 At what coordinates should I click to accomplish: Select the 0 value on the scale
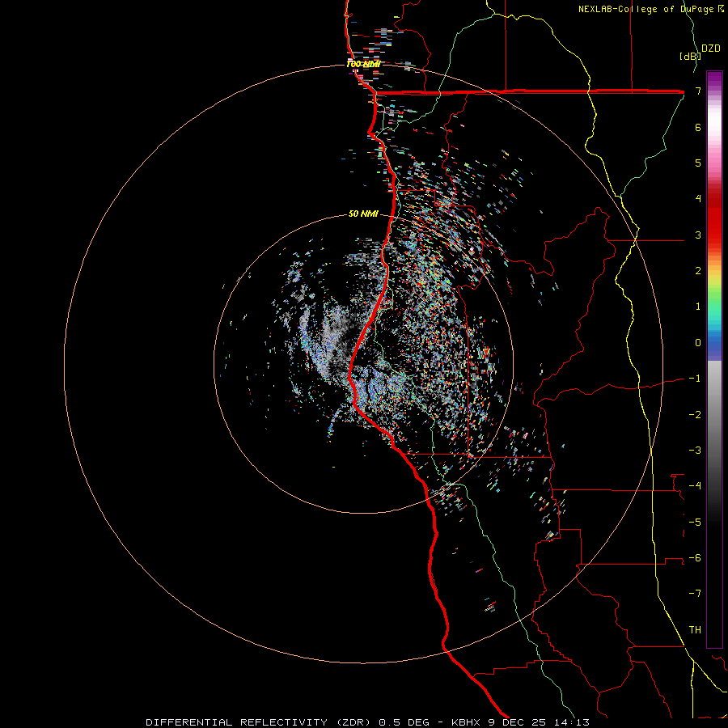[x=698, y=343]
